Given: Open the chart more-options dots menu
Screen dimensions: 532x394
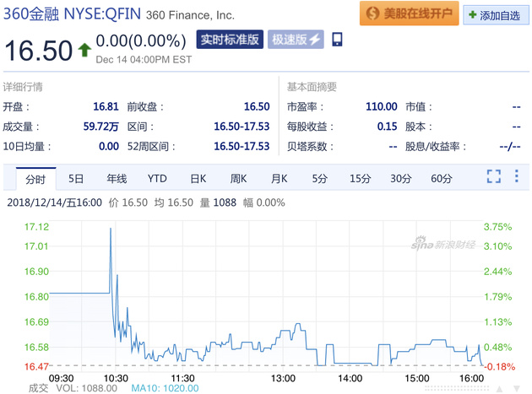Looking at the screenshot, I should 517,176.
